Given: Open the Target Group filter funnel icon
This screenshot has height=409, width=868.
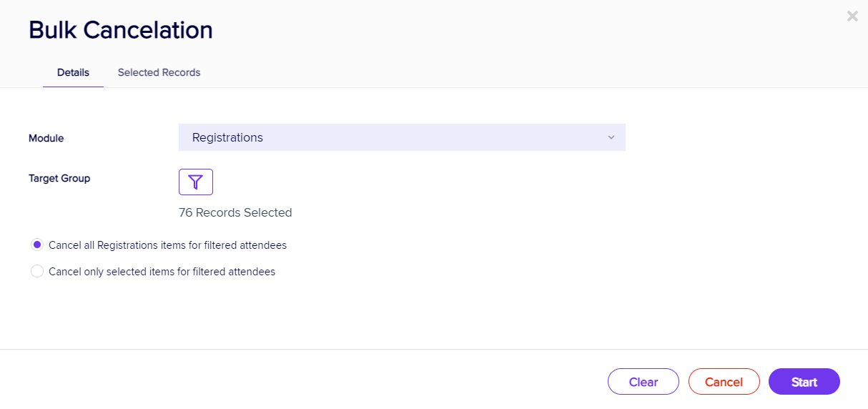Looking at the screenshot, I should 195,182.
